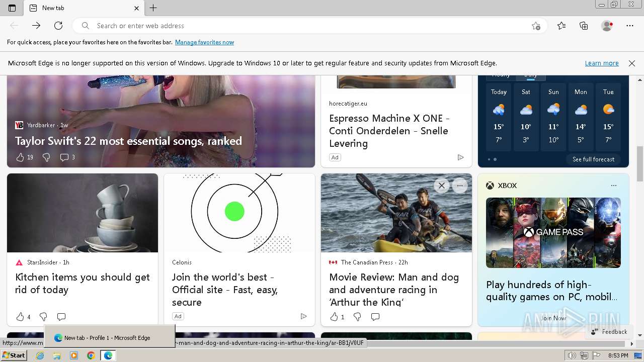The width and height of the screenshot is (644, 362).
Task: Click the vertical scrollbar thumb
Action: click(640, 165)
